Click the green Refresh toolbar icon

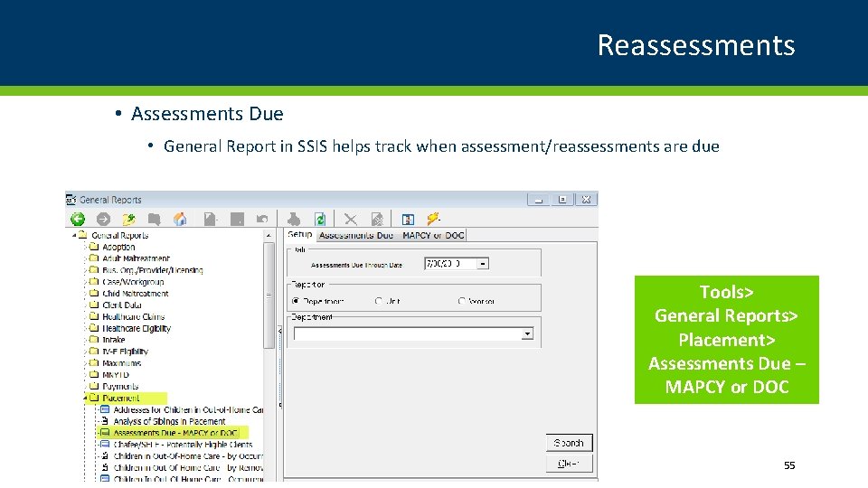pyautogui.click(x=320, y=219)
